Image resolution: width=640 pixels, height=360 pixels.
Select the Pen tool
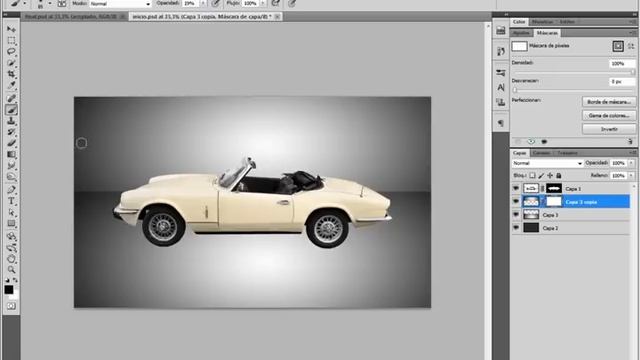[11, 190]
